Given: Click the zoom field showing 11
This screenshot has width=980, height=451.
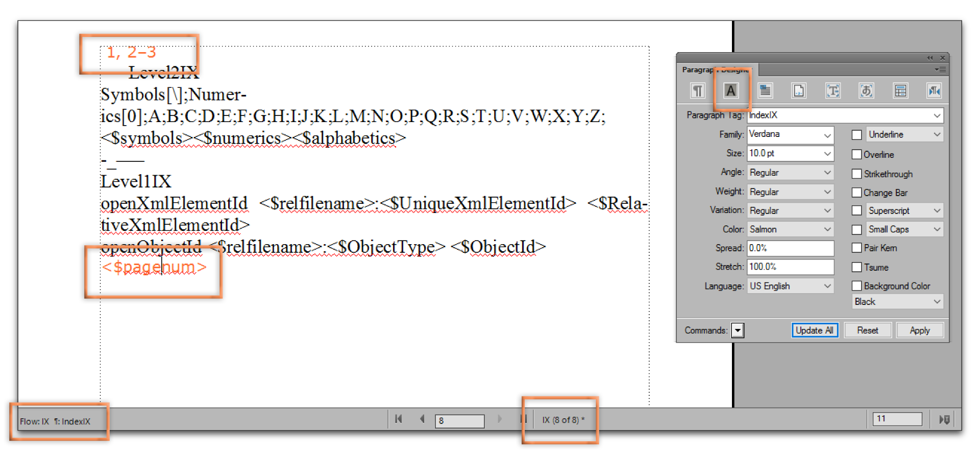Looking at the screenshot, I should [x=898, y=419].
